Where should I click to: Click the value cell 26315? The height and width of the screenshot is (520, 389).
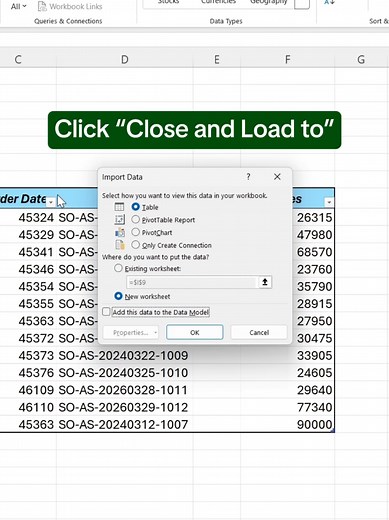tap(314, 218)
